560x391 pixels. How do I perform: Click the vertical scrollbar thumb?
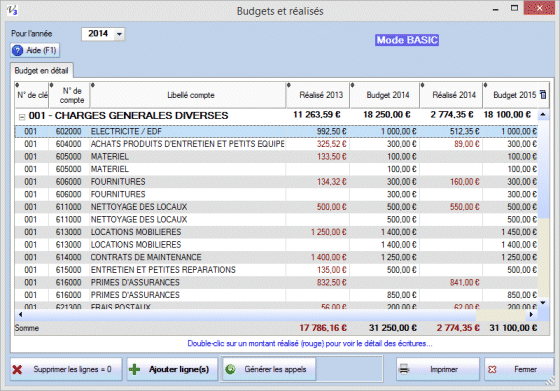click(543, 169)
